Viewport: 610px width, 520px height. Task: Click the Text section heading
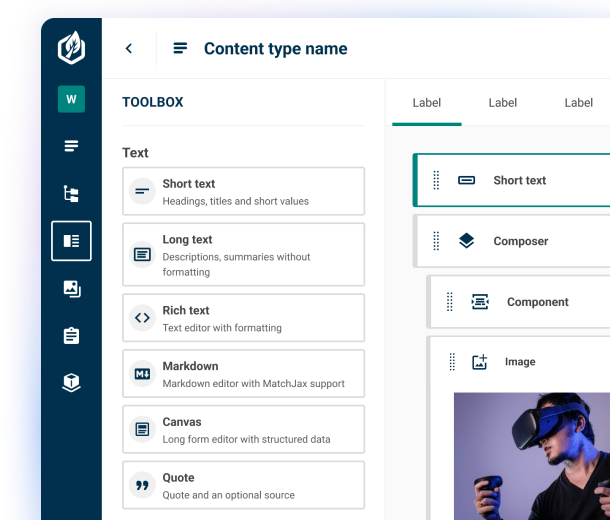pos(135,152)
